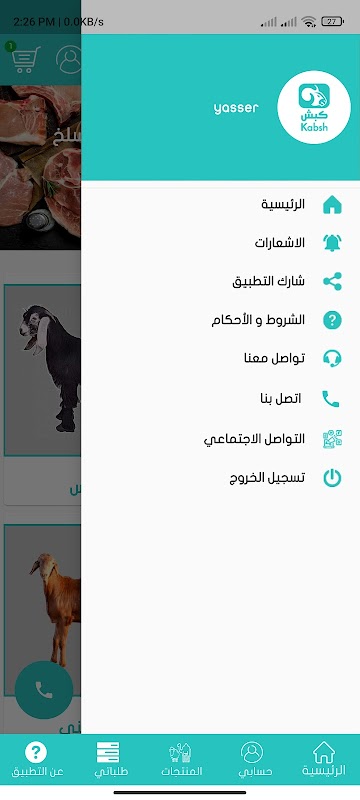Tap the floating round call button
Screen dimensions: 360x800
tap(44, 690)
